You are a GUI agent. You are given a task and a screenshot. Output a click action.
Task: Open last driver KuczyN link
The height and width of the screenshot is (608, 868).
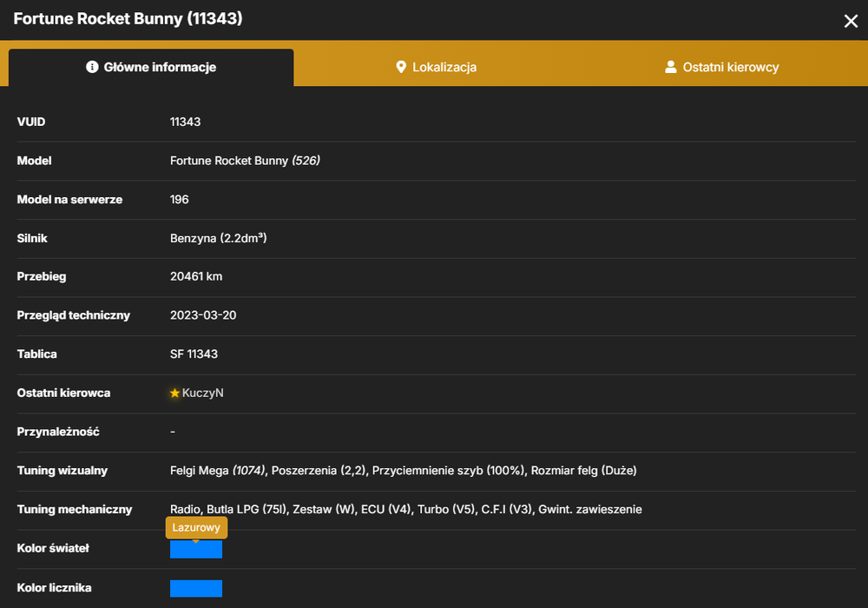tap(202, 393)
